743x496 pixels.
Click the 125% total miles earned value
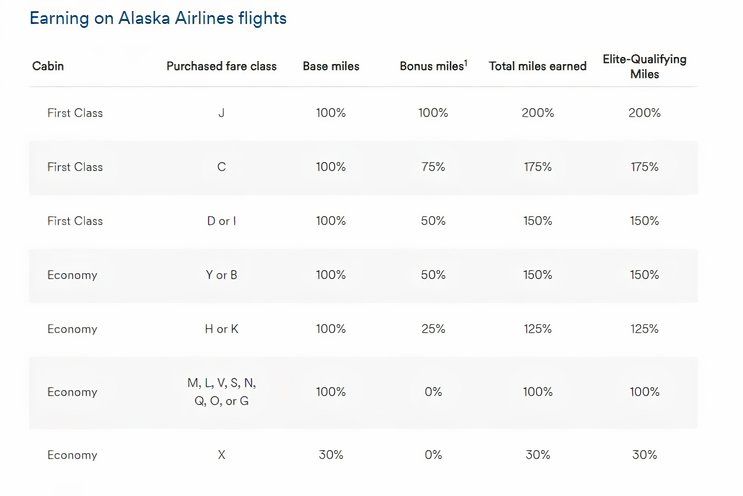(537, 329)
